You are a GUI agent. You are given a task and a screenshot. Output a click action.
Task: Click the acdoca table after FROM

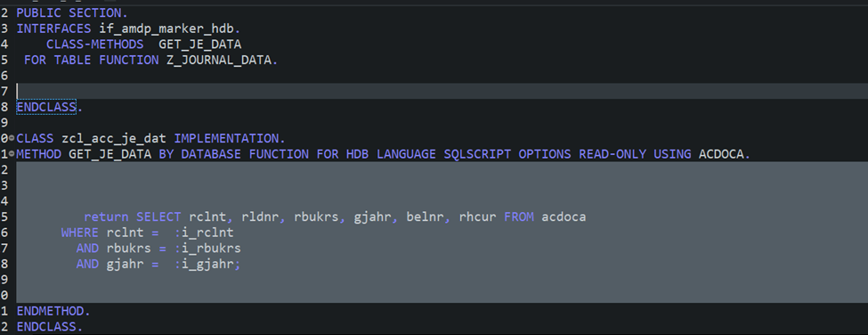pos(564,217)
